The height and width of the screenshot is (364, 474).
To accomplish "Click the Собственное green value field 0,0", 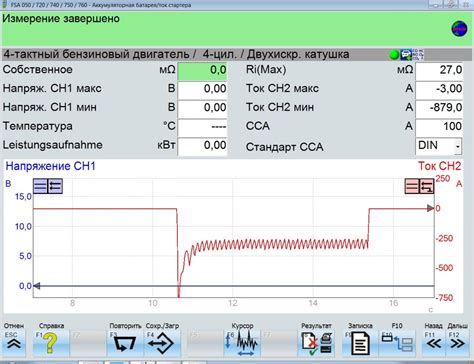I will point(202,70).
